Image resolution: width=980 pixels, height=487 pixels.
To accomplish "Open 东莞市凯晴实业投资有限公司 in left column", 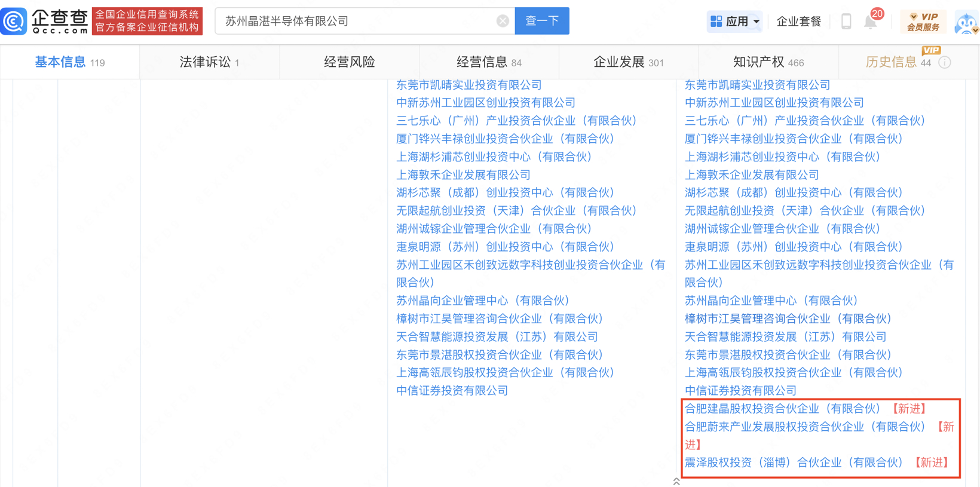I will 469,85.
